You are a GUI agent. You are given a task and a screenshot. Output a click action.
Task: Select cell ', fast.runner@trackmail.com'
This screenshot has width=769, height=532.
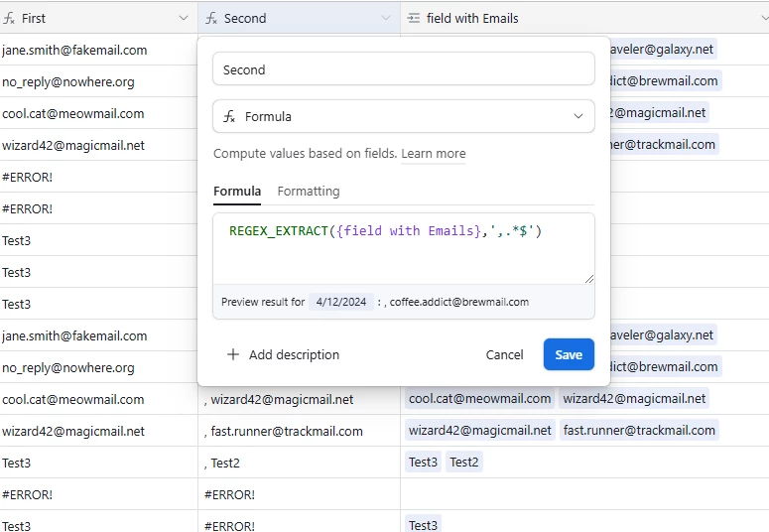point(299,431)
